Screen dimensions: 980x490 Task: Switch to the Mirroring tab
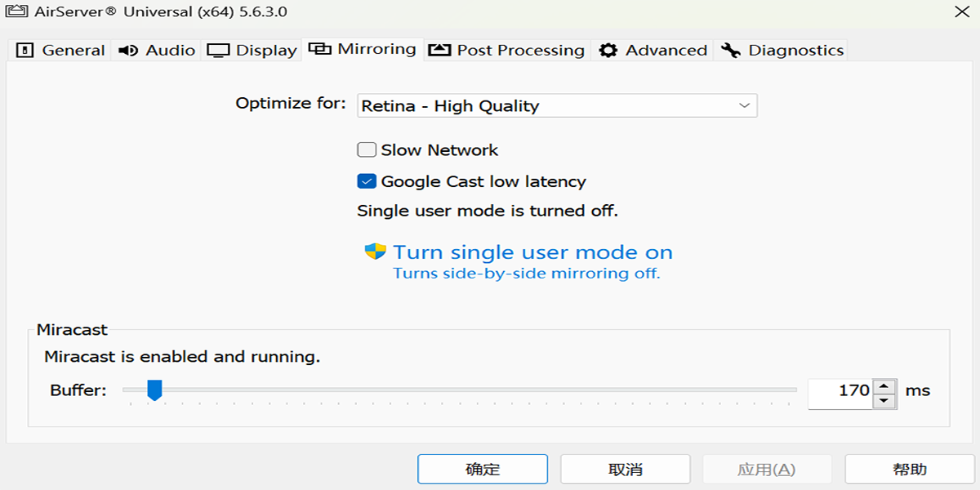(363, 49)
